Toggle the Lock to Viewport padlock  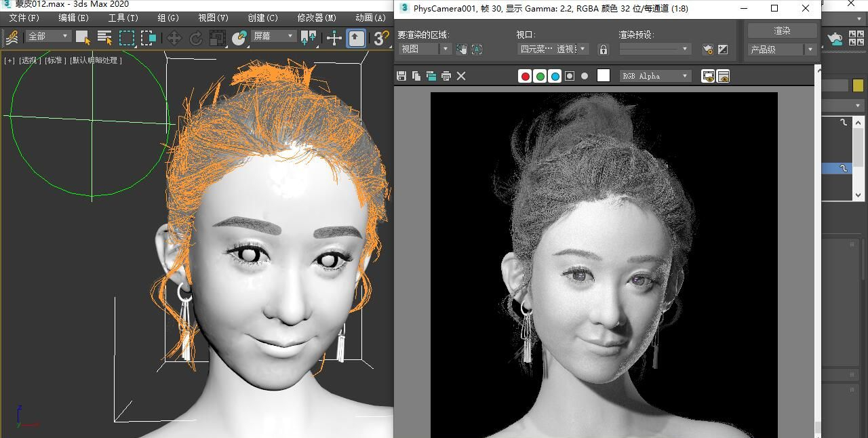tap(603, 49)
